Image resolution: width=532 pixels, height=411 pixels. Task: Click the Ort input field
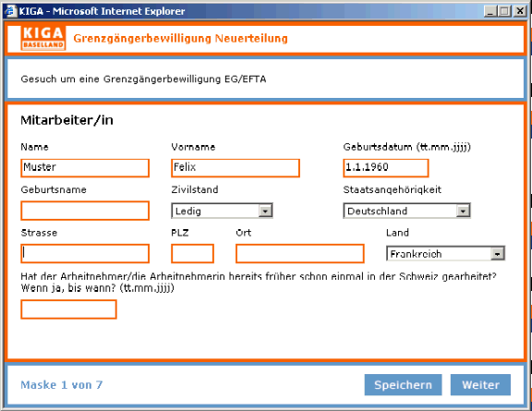click(x=300, y=253)
